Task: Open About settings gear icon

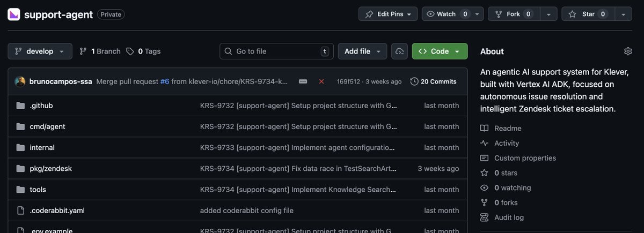Action: pos(628,51)
